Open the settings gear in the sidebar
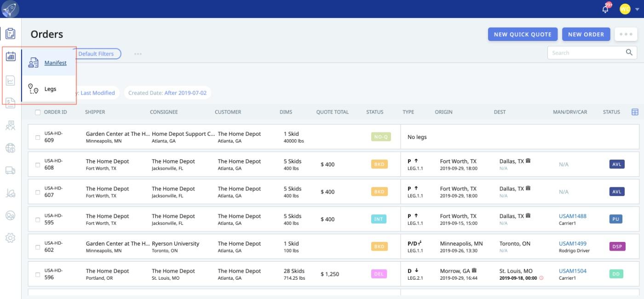Image resolution: width=644 pixels, height=299 pixels. pos(11,238)
